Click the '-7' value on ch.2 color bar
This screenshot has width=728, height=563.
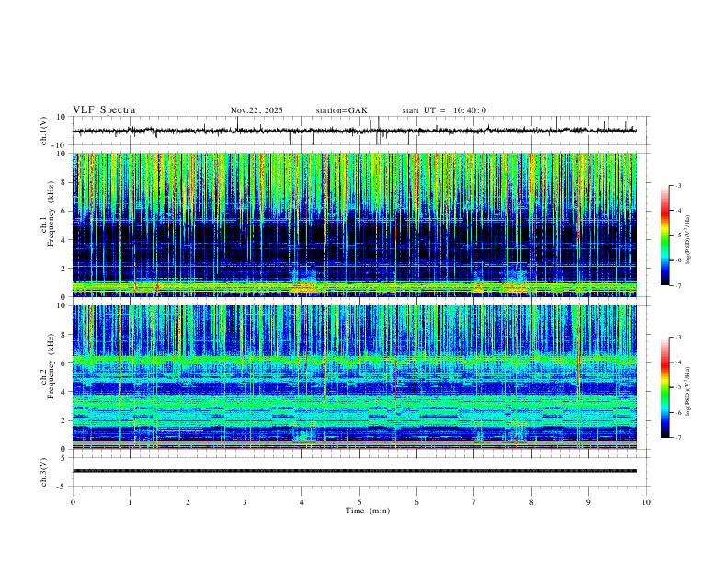(x=677, y=437)
